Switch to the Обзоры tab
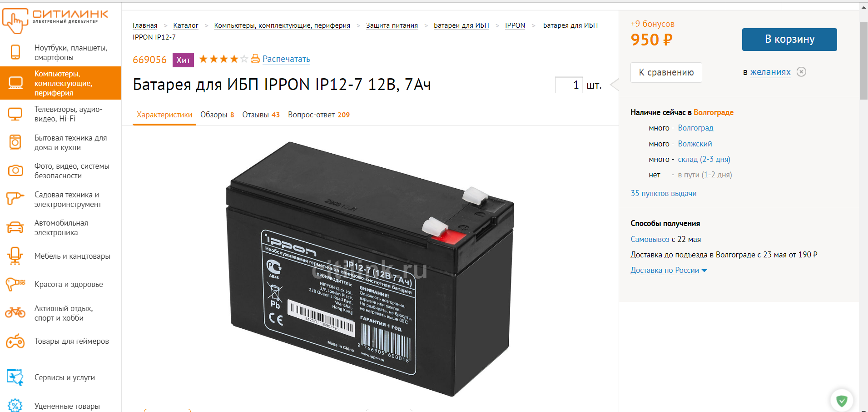 [x=217, y=115]
